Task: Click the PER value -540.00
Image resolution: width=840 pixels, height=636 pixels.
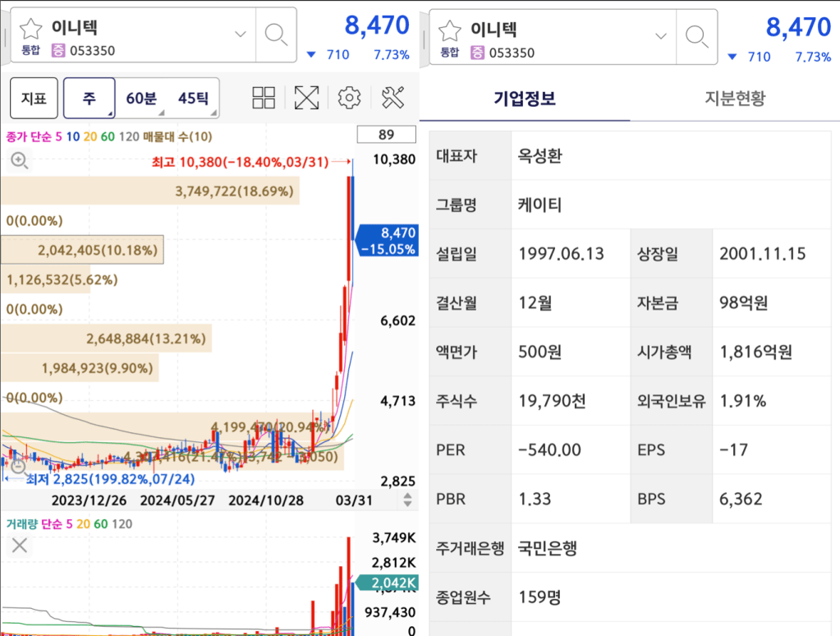Action: click(549, 450)
